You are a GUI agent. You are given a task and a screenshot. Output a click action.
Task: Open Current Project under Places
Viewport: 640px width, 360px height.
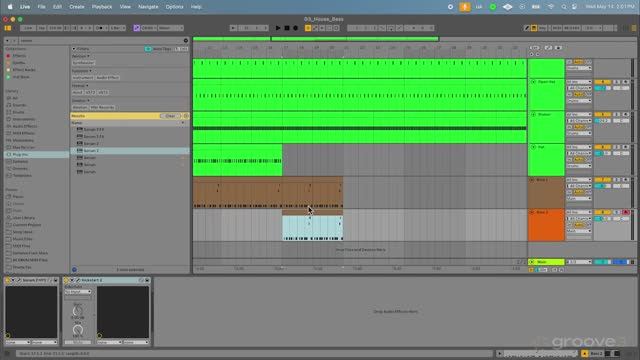[27, 225]
